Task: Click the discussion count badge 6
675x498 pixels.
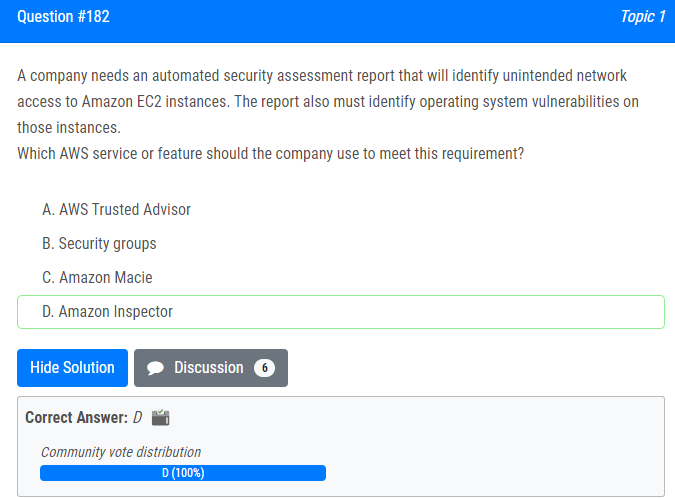Action: pyautogui.click(x=264, y=368)
